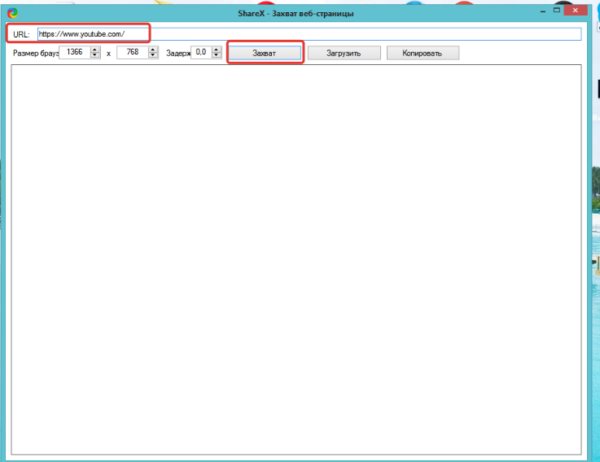Decrease browser height 768 with down arrow
Image resolution: width=600 pixels, height=462 pixels.
[153, 55]
